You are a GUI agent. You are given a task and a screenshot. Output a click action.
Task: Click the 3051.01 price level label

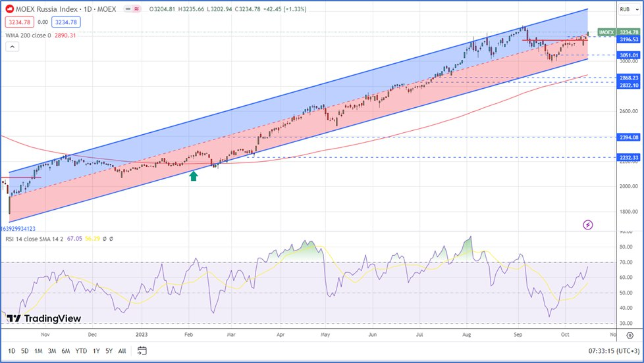point(629,55)
